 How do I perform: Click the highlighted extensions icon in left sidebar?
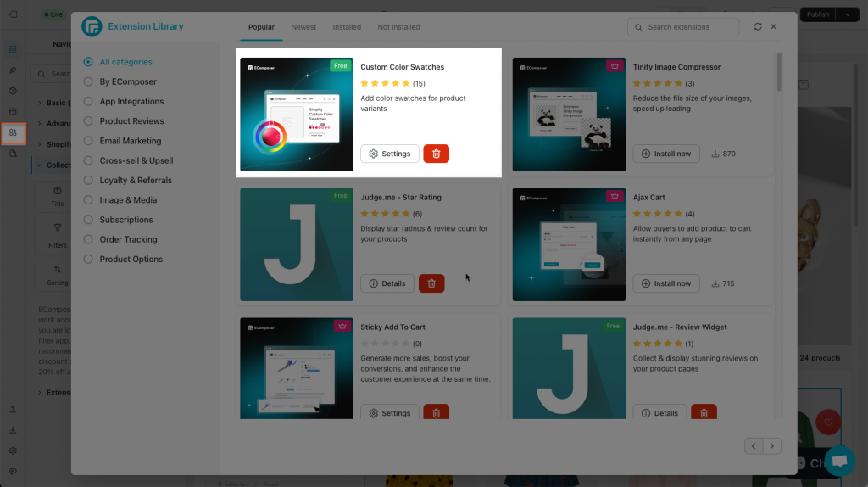coord(14,133)
